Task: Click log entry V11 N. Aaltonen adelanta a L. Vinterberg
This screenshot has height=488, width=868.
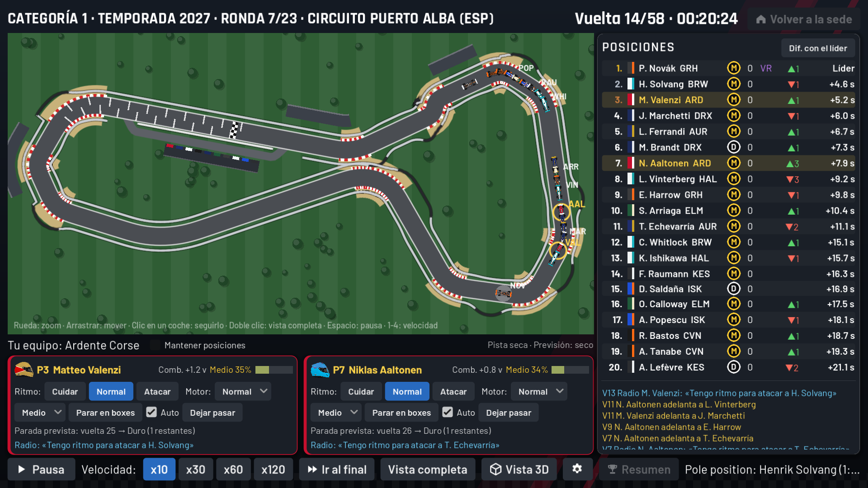Action: pos(679,404)
